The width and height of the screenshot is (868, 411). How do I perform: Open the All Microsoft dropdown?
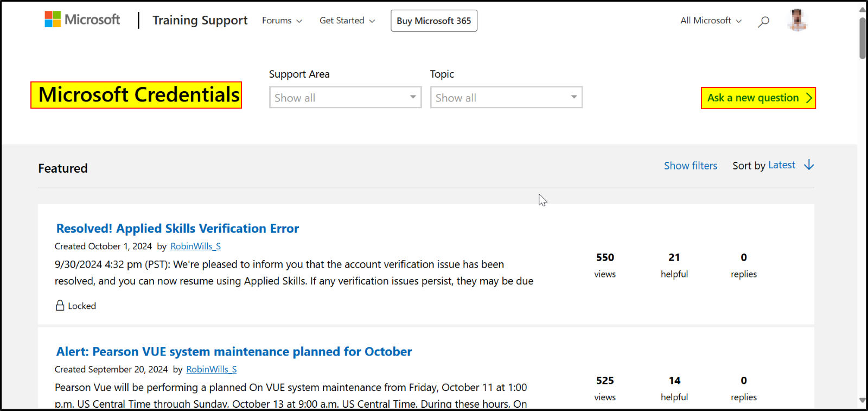pyautogui.click(x=710, y=20)
